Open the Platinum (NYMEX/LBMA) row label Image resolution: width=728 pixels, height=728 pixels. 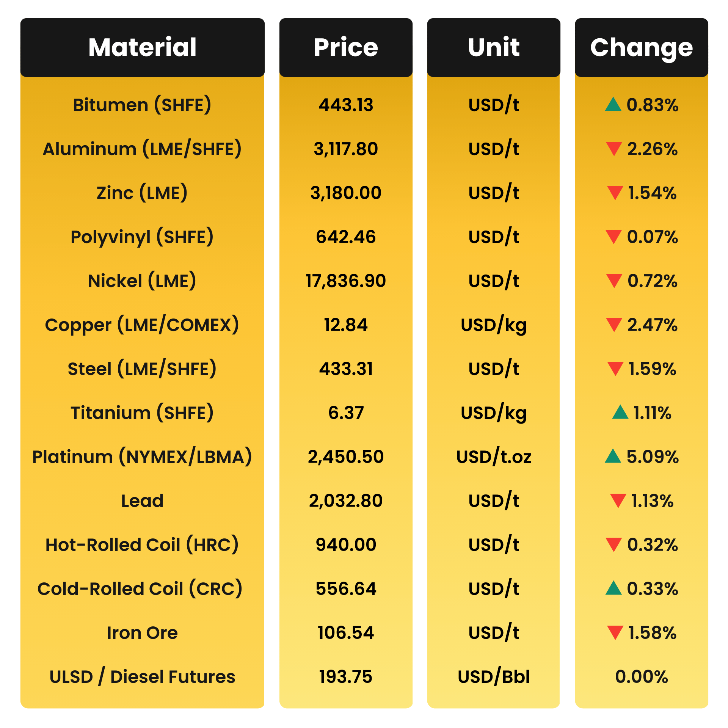click(142, 457)
